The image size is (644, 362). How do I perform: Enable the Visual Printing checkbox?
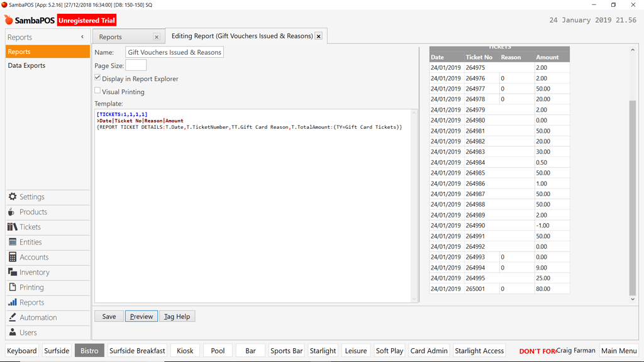(x=97, y=90)
